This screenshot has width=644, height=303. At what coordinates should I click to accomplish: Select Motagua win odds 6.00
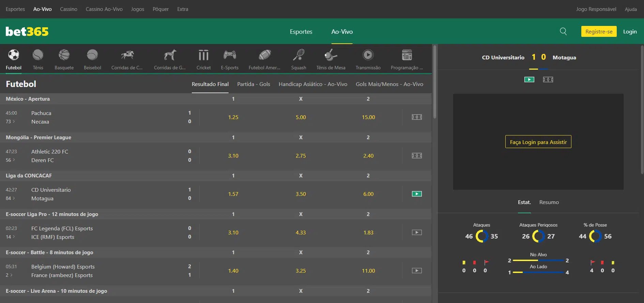pyautogui.click(x=368, y=194)
